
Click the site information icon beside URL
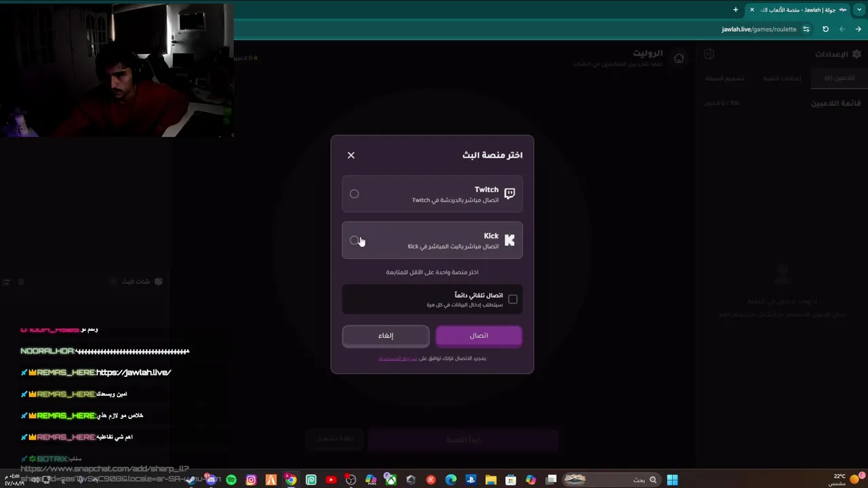tap(806, 29)
